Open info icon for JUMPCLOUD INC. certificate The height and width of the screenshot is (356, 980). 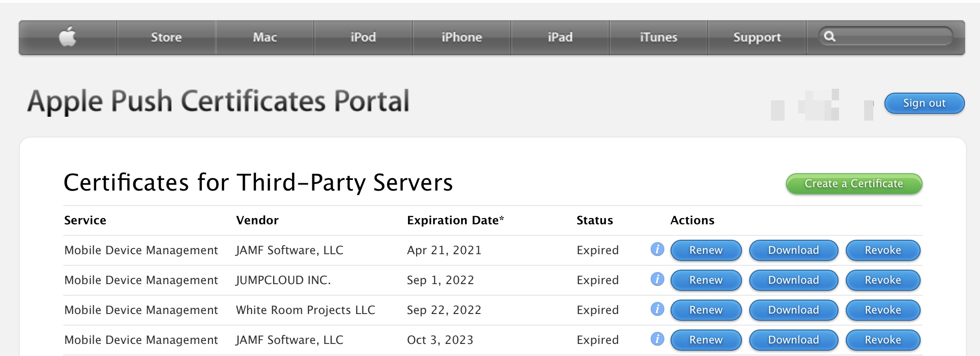[657, 279]
